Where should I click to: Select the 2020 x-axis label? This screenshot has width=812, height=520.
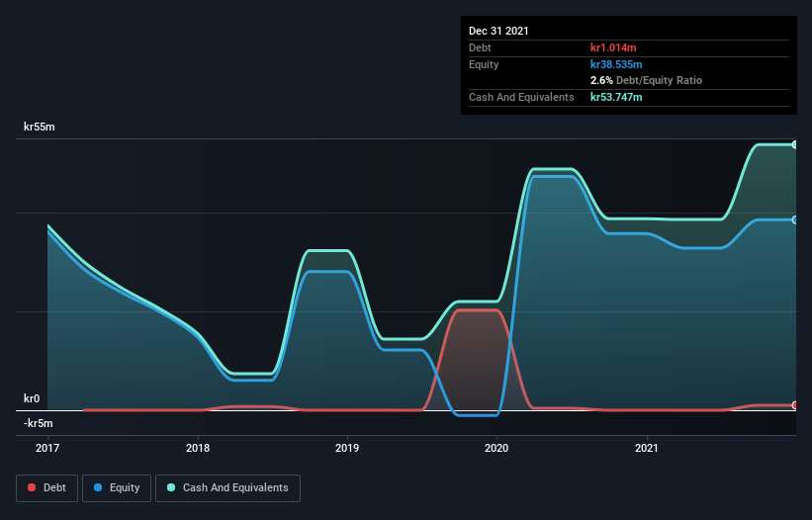(496, 448)
